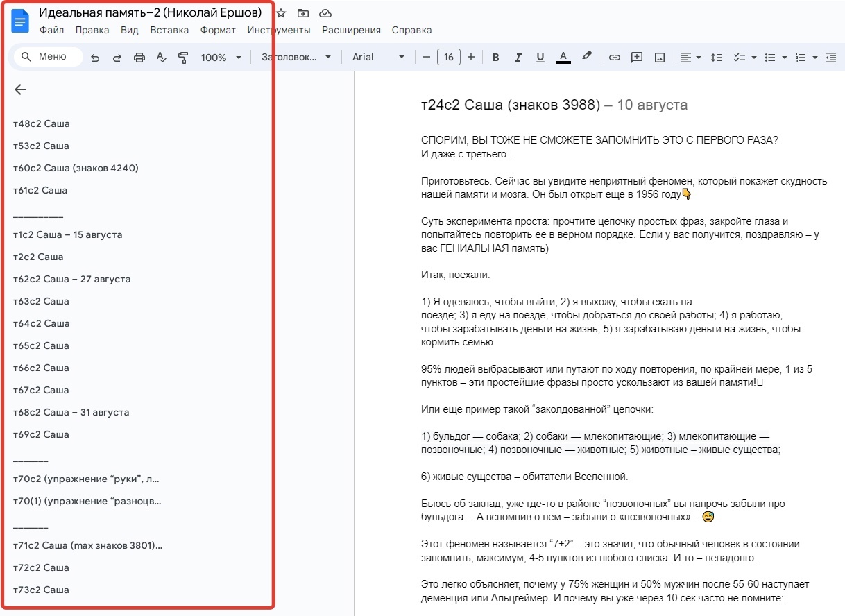Select outline entry т69с2 Саша
Image resolution: width=845 pixels, height=616 pixels.
(42, 434)
